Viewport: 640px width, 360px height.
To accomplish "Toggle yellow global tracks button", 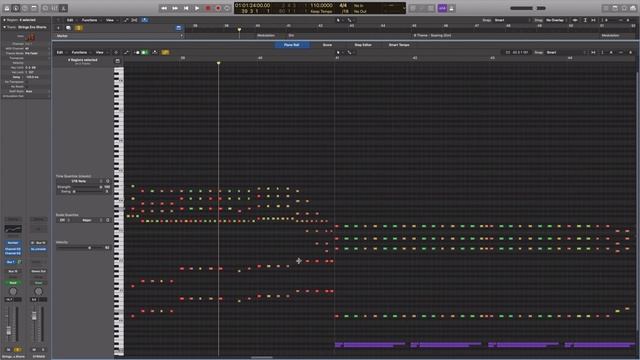I will point(78,28).
